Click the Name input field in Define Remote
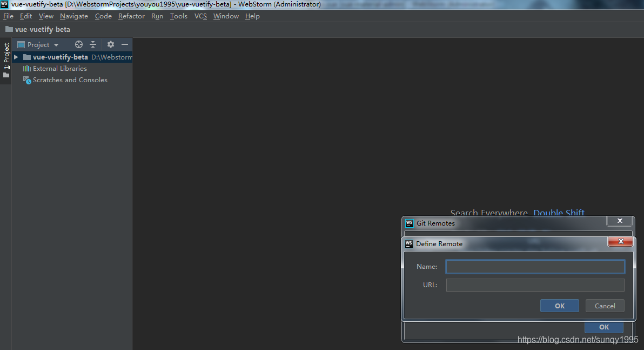644x350 pixels. coord(535,267)
